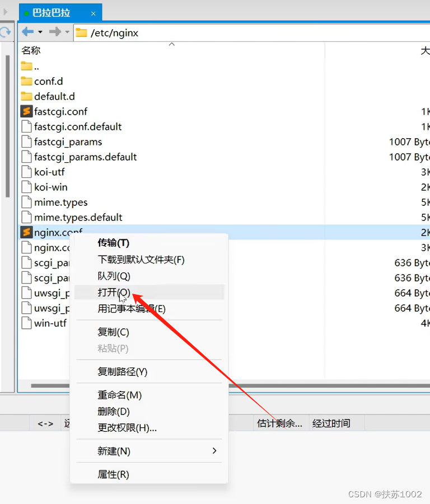Choose 更改权限(H)... from context menu
Screen dimensions: 430x504
click(x=149, y=427)
